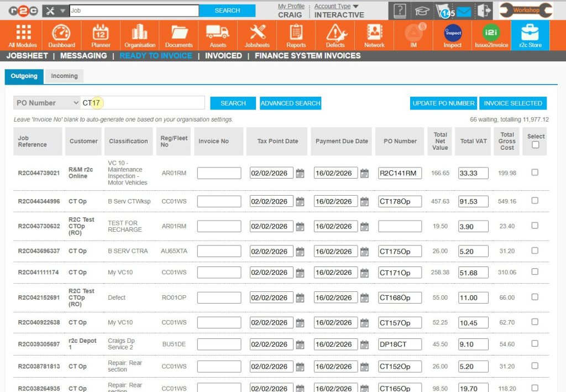Switch to the Incoming tab
This screenshot has height=392, width=566.
(x=64, y=76)
